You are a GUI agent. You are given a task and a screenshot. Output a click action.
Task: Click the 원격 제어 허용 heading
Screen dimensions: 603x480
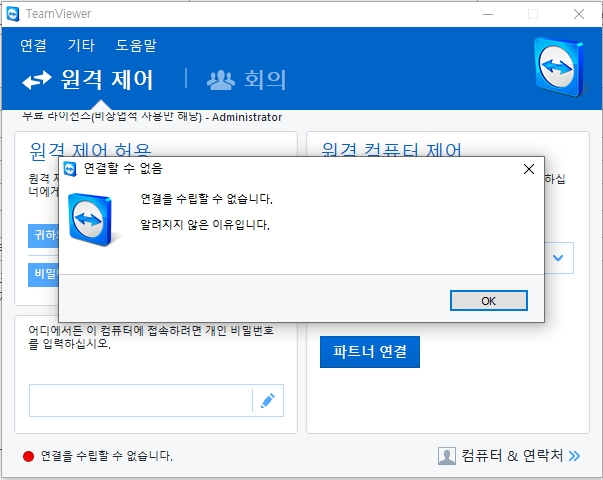click(90, 149)
